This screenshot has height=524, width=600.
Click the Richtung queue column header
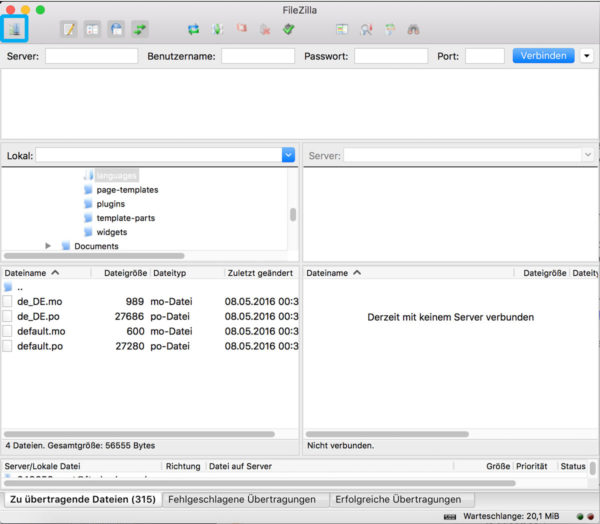point(183,466)
